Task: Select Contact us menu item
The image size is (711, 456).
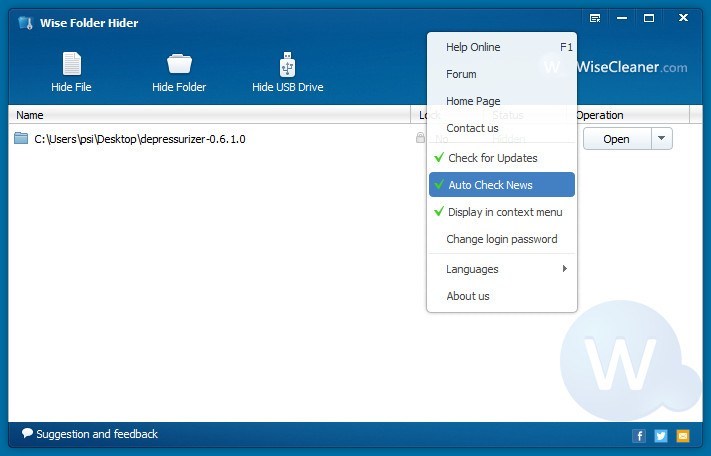Action: 502,128
